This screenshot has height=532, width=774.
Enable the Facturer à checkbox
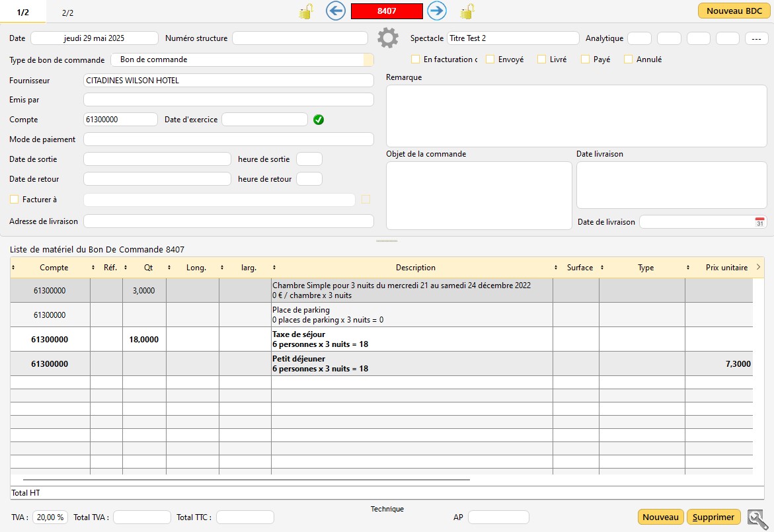point(15,200)
